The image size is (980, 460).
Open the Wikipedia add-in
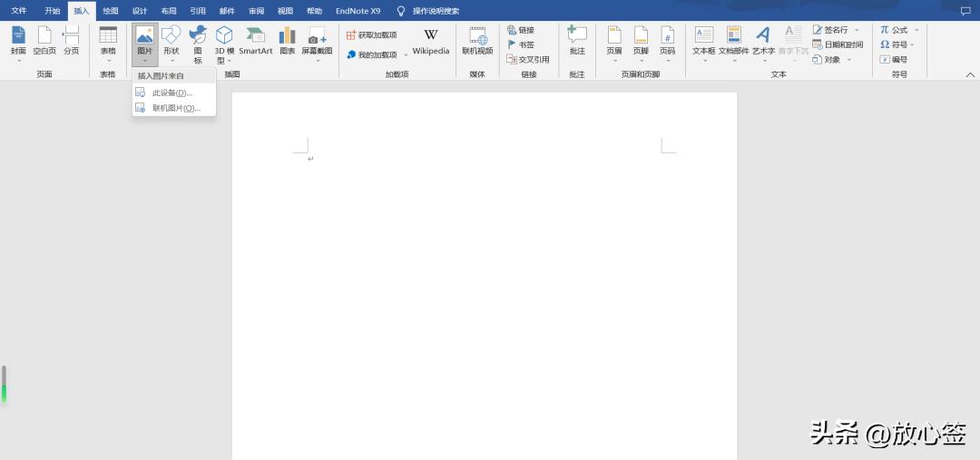point(431,43)
